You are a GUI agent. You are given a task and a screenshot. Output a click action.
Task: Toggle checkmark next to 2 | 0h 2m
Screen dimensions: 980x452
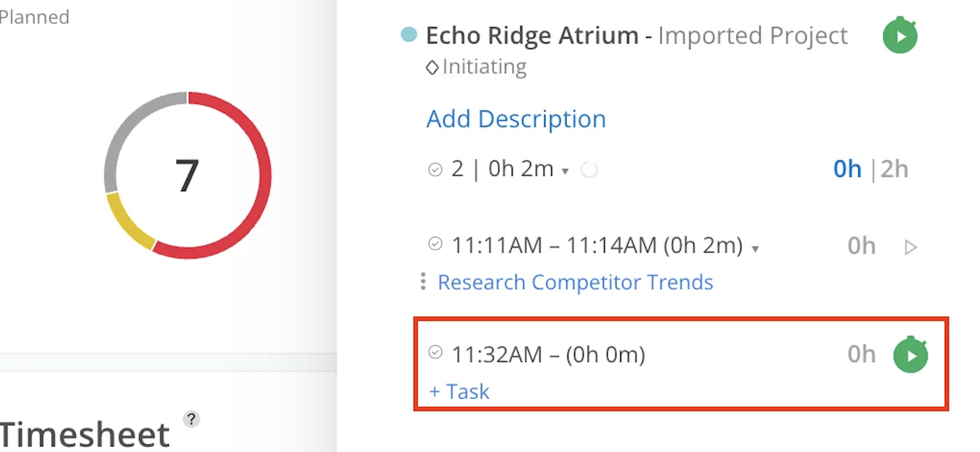[435, 169]
